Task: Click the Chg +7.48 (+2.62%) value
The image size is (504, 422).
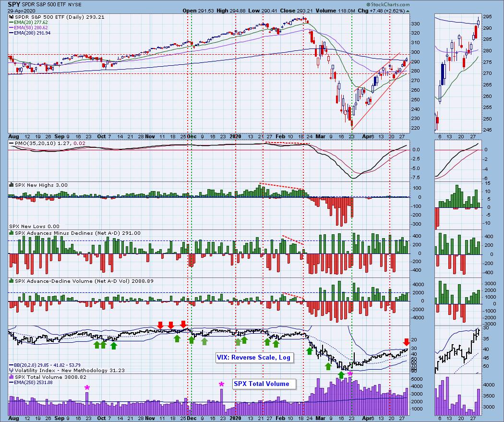Action: point(382,11)
